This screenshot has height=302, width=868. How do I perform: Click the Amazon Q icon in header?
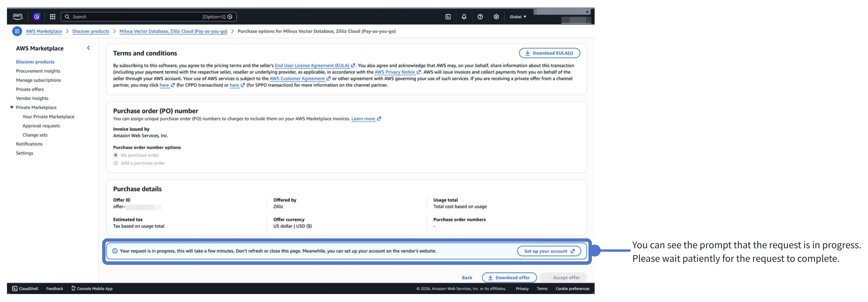36,17
